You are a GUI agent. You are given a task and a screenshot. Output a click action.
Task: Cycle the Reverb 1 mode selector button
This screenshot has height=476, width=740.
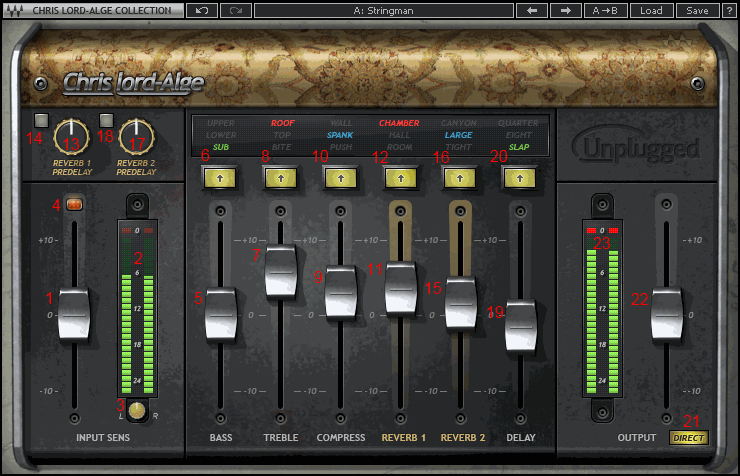[400, 178]
